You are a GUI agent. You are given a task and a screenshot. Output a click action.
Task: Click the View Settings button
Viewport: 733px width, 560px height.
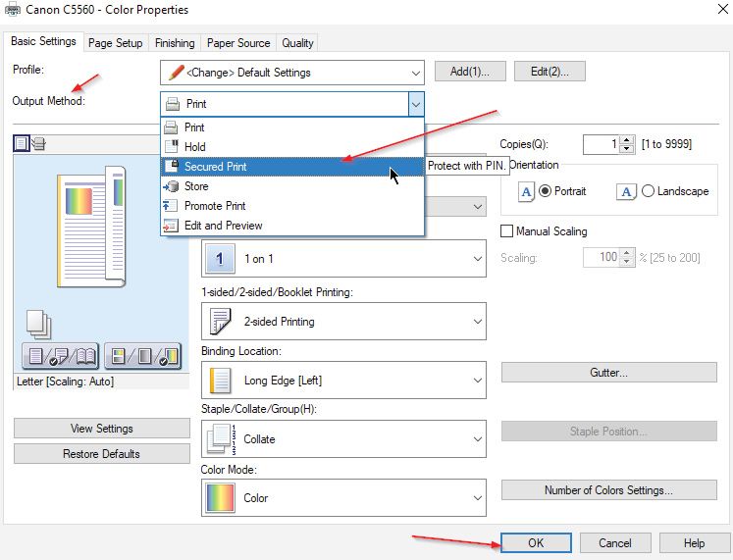click(x=102, y=429)
